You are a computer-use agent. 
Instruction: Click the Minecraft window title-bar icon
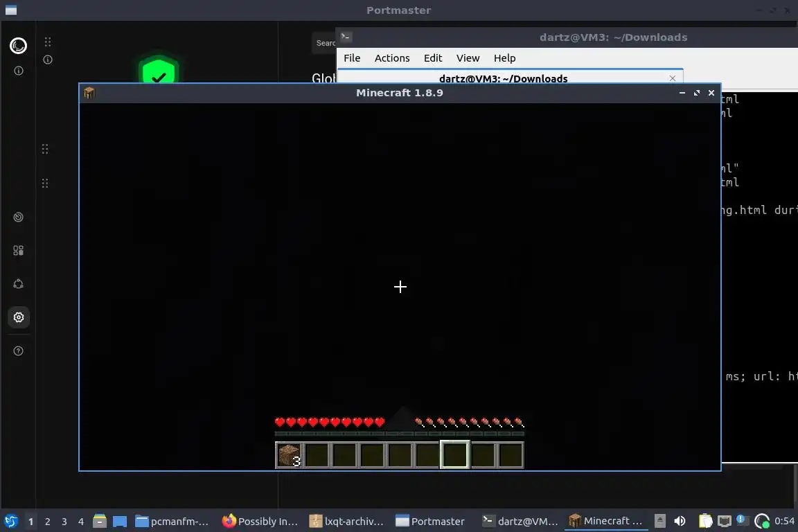89,93
